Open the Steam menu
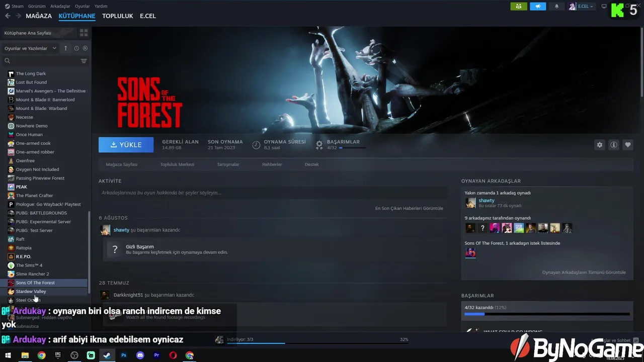This screenshot has height=362, width=644. (15, 6)
